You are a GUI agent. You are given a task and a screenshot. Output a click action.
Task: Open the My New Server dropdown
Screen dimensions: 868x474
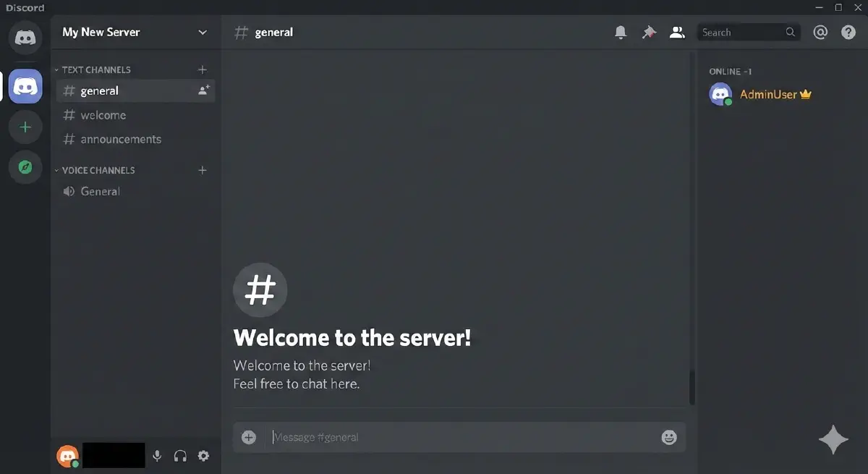point(134,32)
